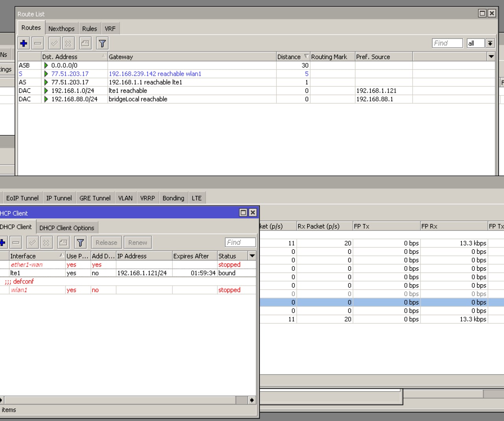Screen dimensions: 504x421
Task: Maximize the DHCP Client window
Action: 243,212
